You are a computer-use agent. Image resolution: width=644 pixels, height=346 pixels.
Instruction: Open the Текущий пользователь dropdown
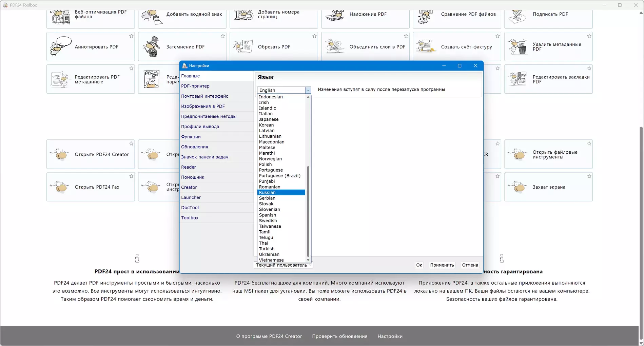click(x=283, y=265)
